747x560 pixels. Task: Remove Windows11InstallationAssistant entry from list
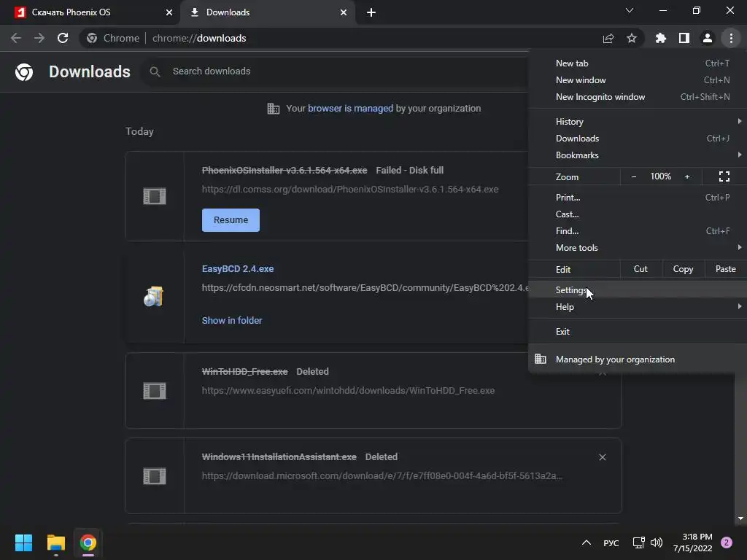coord(602,457)
